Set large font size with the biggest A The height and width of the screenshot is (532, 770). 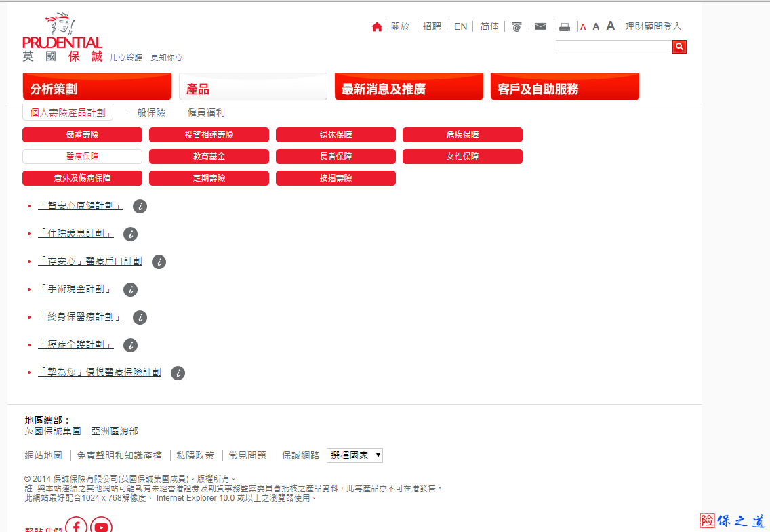point(611,26)
